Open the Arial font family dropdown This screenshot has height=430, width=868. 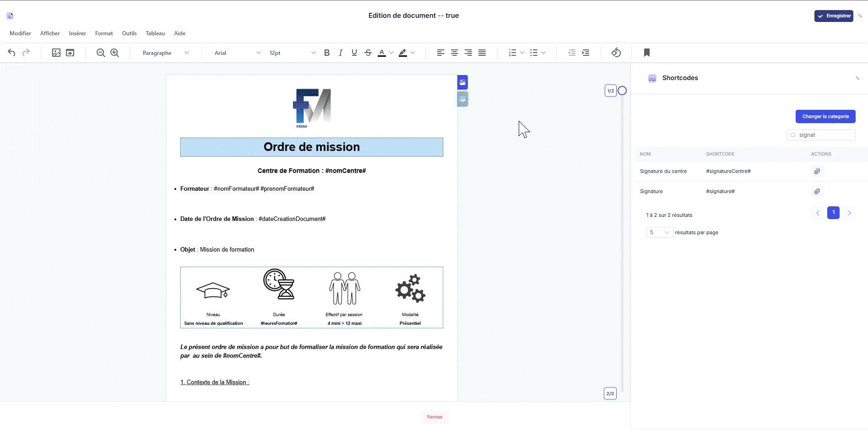pyautogui.click(x=237, y=53)
